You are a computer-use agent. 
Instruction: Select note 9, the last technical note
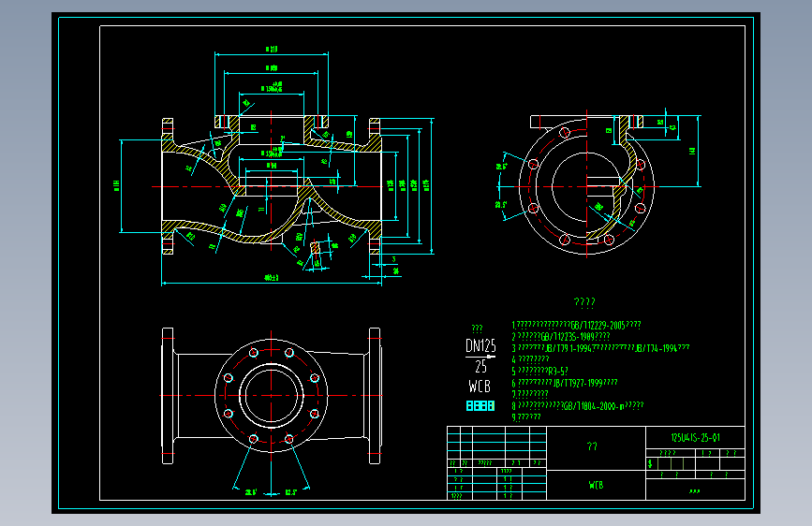pyautogui.click(x=526, y=416)
